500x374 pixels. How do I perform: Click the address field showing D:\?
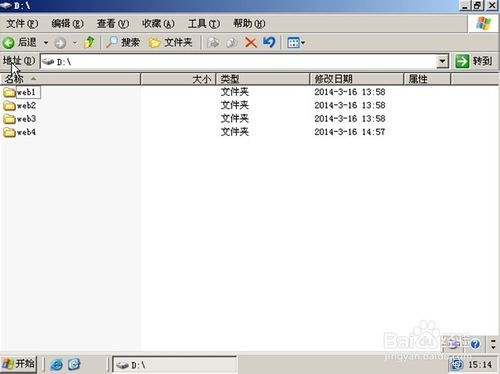[238, 62]
